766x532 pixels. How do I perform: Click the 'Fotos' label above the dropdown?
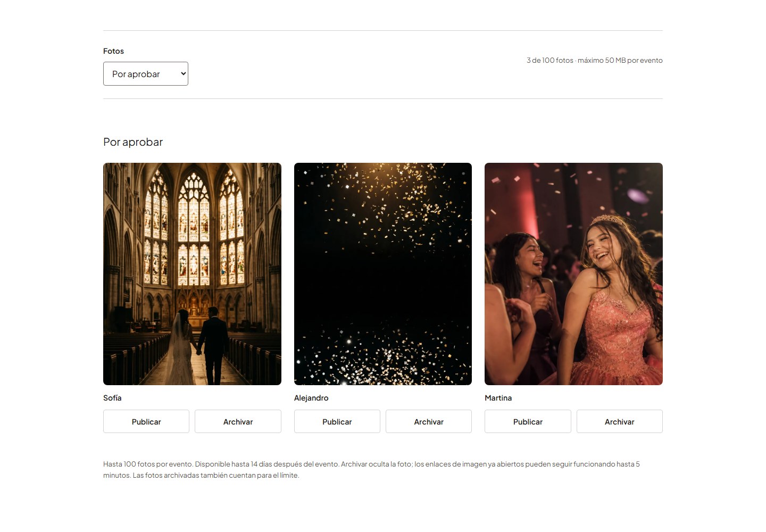point(113,51)
